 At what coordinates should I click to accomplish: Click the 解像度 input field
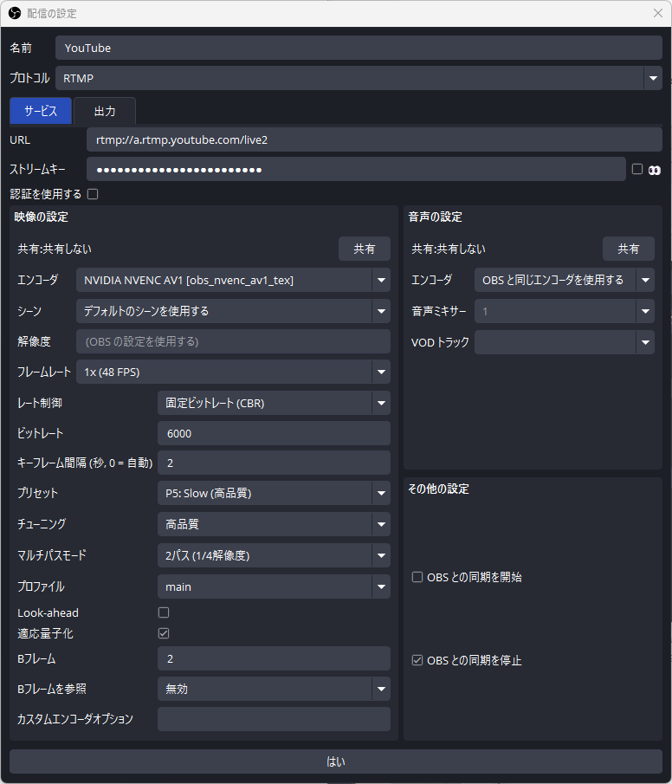click(233, 341)
